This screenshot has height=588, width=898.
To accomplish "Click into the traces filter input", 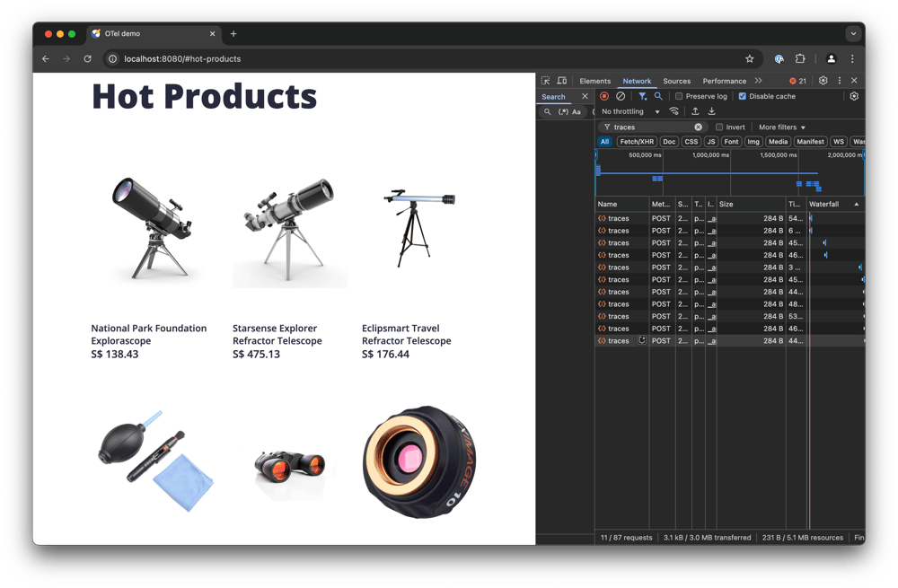I will click(652, 127).
